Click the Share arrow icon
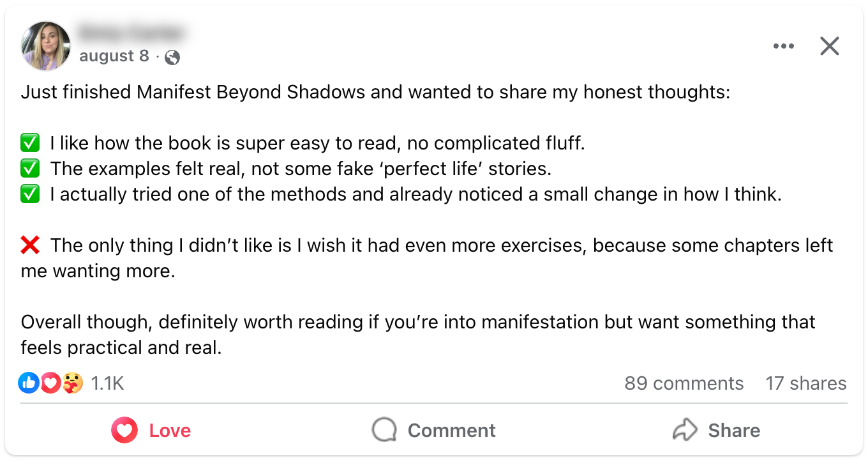Image resolution: width=868 pixels, height=460 pixels. pos(686,430)
